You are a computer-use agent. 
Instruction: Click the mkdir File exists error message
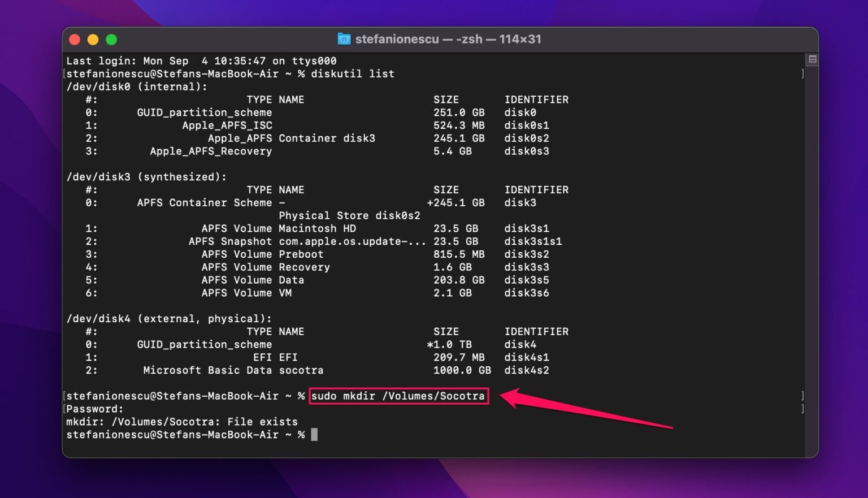coord(182,421)
